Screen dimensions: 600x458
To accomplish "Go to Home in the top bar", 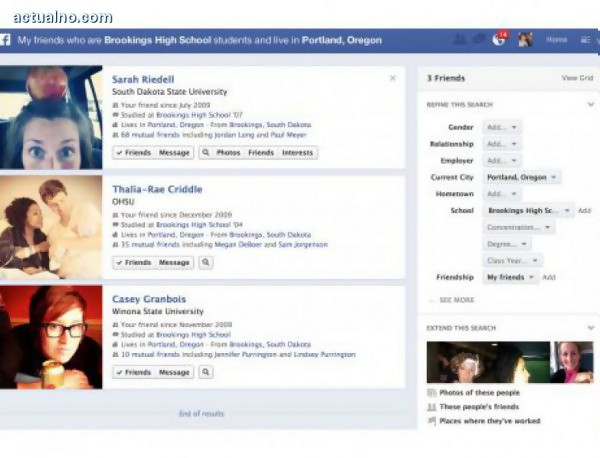I will (x=556, y=40).
